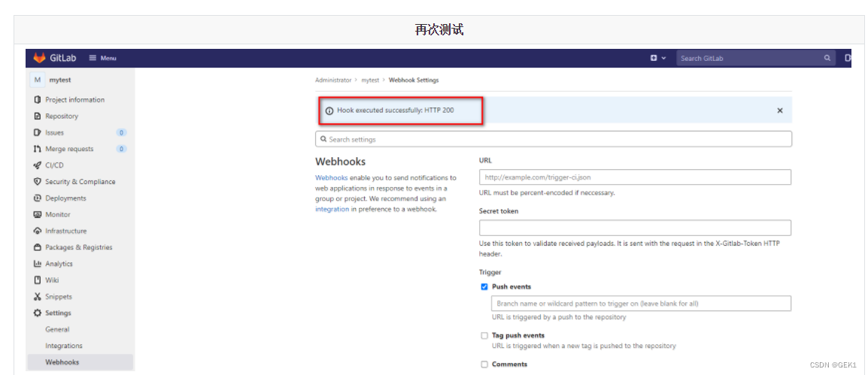868x375 pixels.
Task: Click the Issues count badge
Action: pyautogui.click(x=121, y=133)
